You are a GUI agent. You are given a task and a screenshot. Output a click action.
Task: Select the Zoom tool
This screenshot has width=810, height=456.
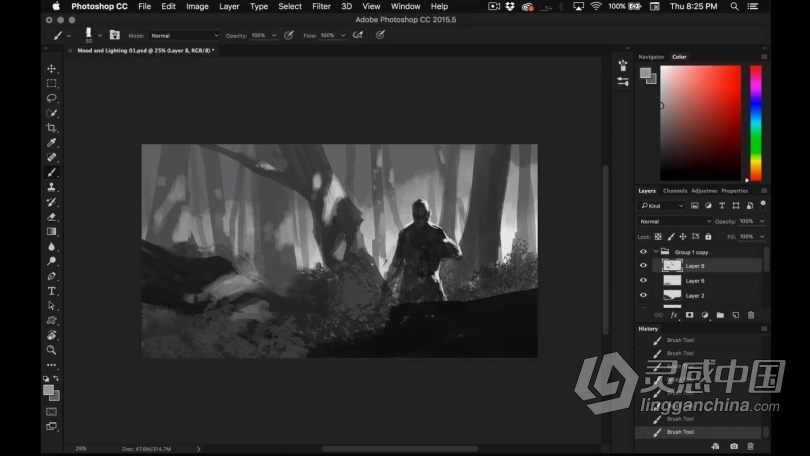point(52,350)
